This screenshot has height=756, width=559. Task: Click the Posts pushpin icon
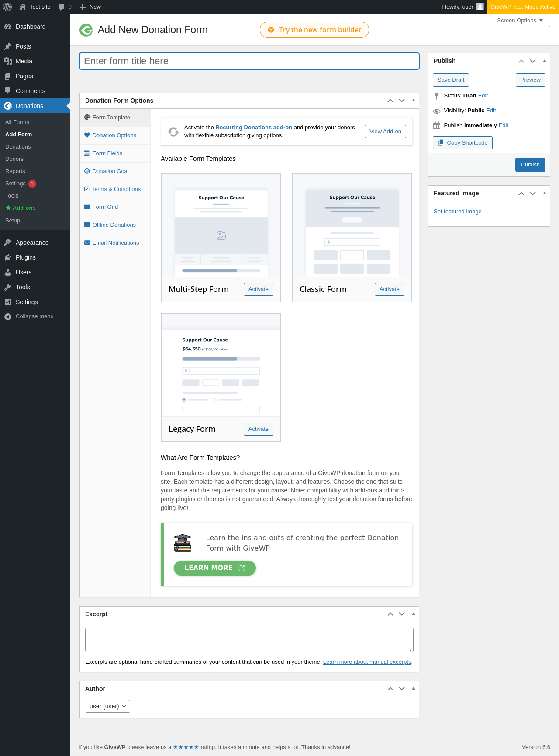[x=8, y=46]
